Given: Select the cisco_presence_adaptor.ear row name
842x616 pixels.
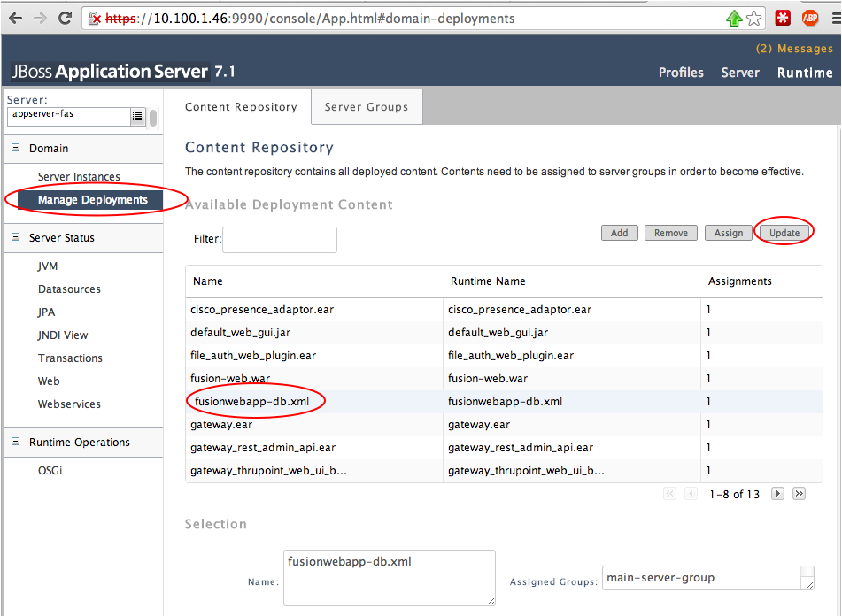Looking at the screenshot, I should point(262,310).
